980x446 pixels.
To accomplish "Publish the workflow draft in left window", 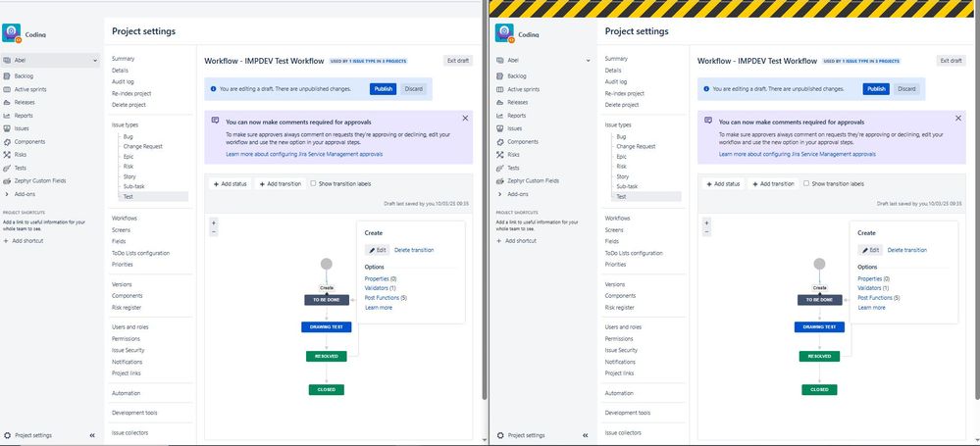I will 384,88.
